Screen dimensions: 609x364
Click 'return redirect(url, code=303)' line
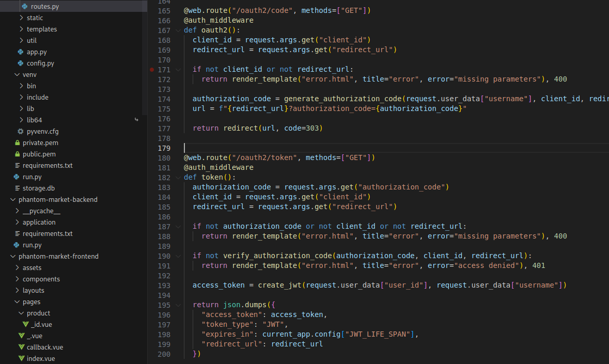point(258,129)
